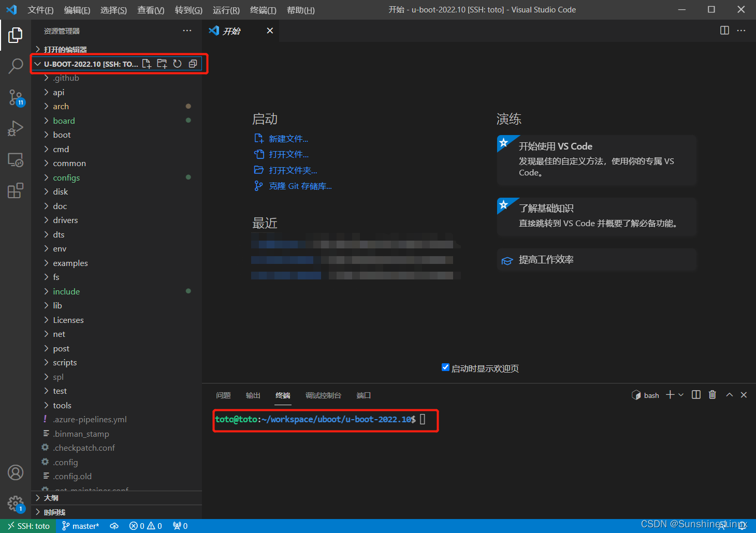Open Source Control view with 11 changes
The height and width of the screenshot is (533, 756).
pos(16,97)
